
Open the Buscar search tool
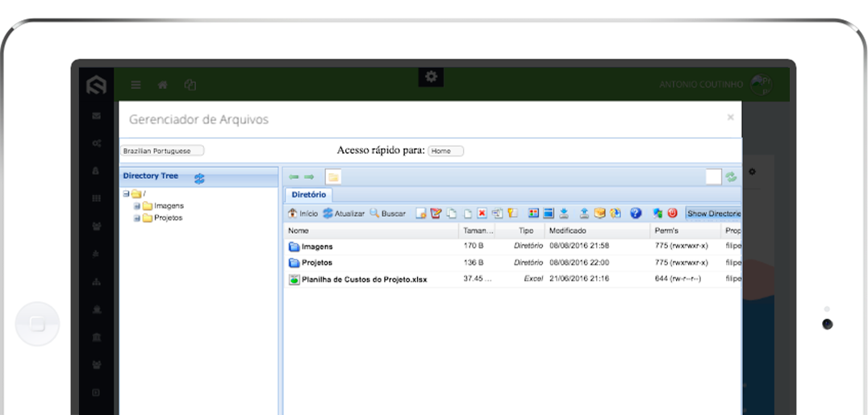tap(388, 214)
